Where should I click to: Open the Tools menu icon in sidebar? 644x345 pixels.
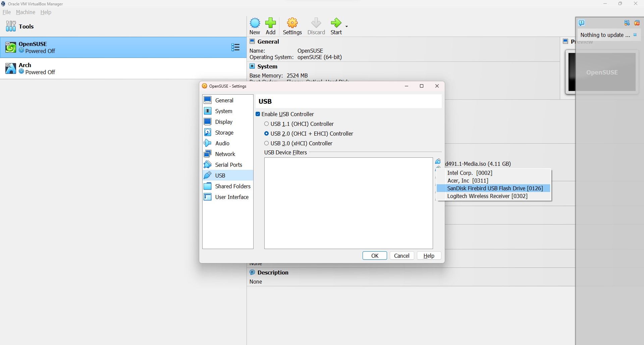pyautogui.click(x=10, y=26)
